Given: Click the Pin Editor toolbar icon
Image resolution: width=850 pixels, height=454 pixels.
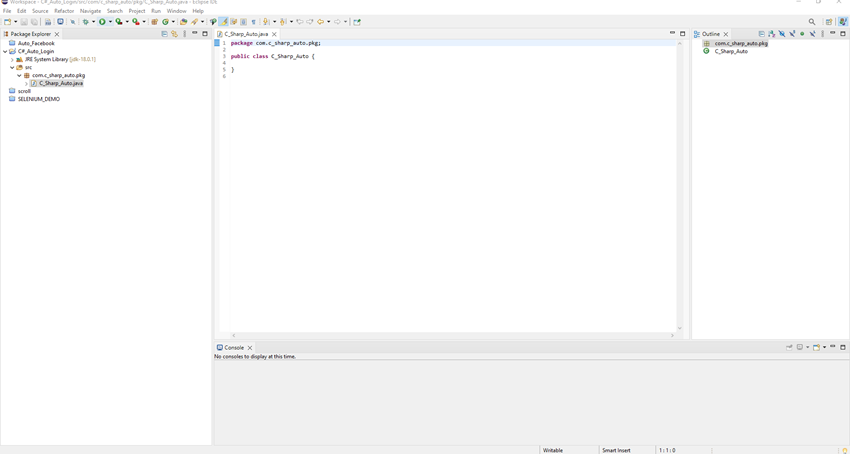Looking at the screenshot, I should point(357,22).
